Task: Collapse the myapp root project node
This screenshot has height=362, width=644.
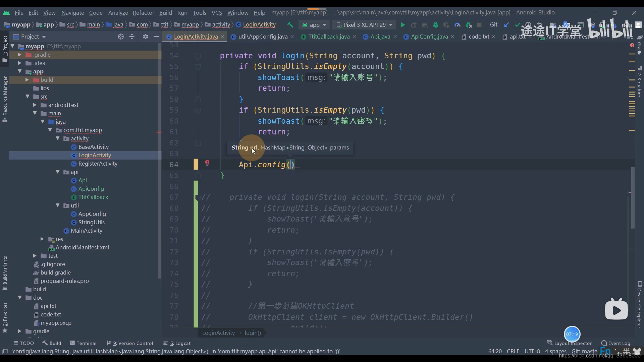Action: click(12, 46)
